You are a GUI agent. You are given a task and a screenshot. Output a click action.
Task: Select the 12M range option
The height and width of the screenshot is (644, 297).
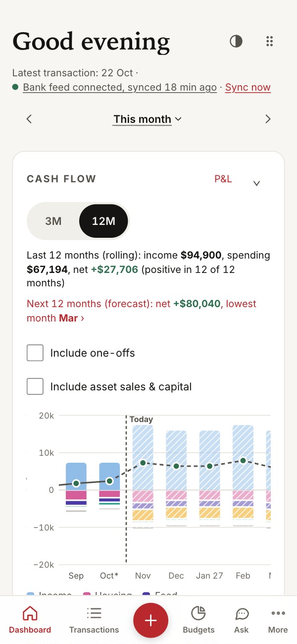[103, 221]
